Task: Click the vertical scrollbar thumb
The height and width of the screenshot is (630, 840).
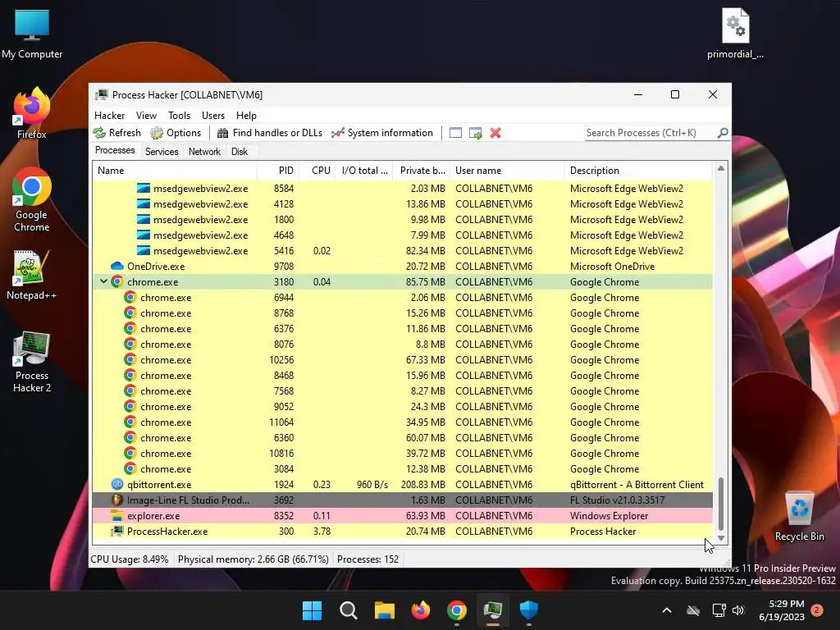Action: (721, 504)
